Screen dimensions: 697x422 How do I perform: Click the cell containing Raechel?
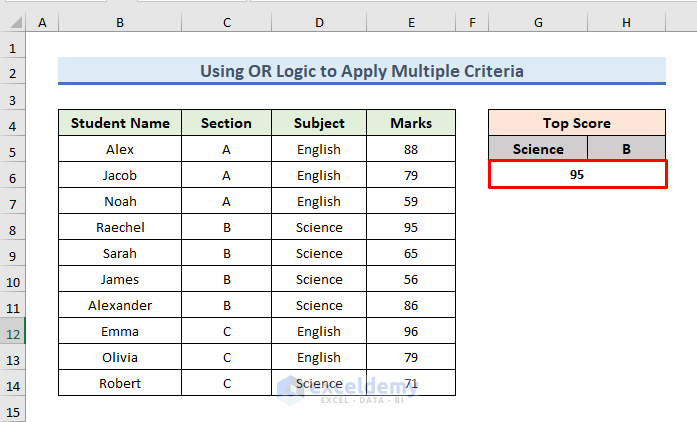tap(120, 227)
